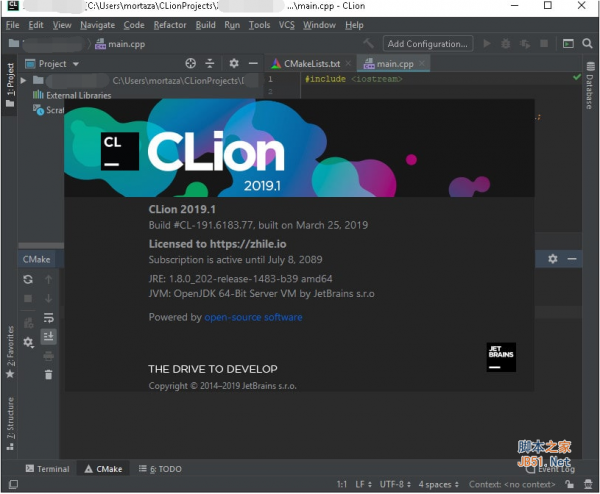Open the CMake bottom tool tab
This screenshot has width=600, height=494.
click(103, 469)
